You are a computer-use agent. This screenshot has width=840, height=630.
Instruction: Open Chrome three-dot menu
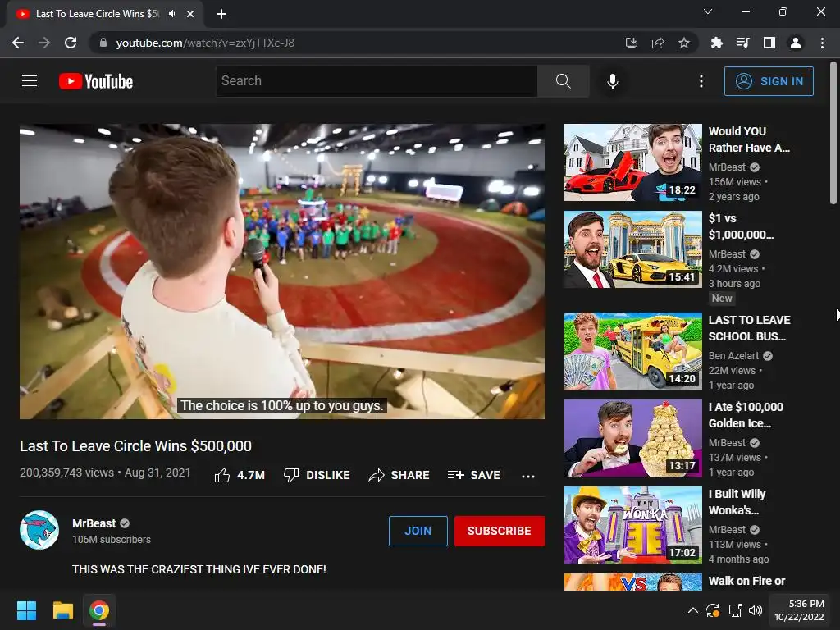(x=822, y=43)
